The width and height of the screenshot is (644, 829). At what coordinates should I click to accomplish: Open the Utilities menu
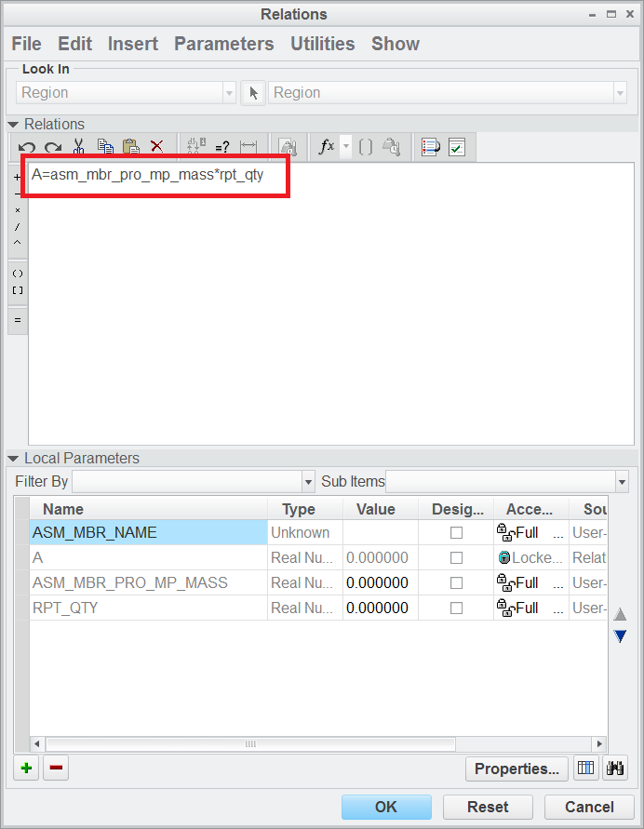click(322, 44)
